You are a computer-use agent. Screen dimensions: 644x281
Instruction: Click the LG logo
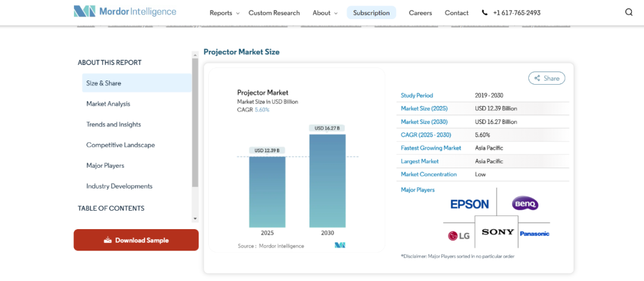[x=459, y=236]
